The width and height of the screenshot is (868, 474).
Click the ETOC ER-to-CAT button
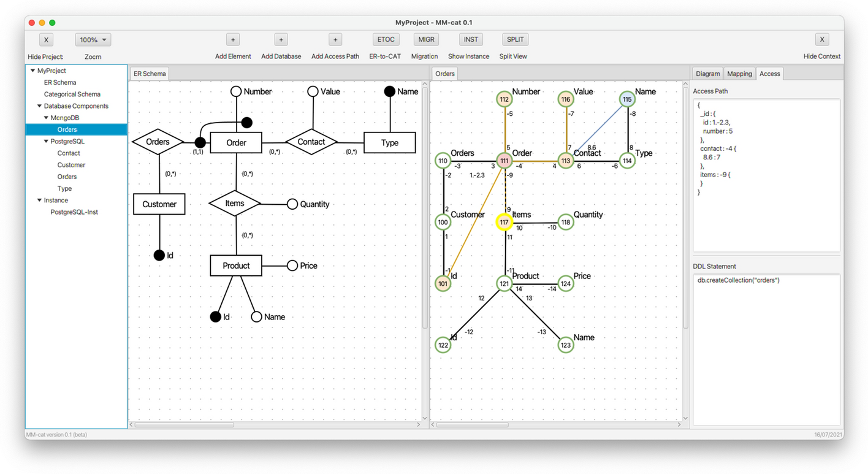386,40
